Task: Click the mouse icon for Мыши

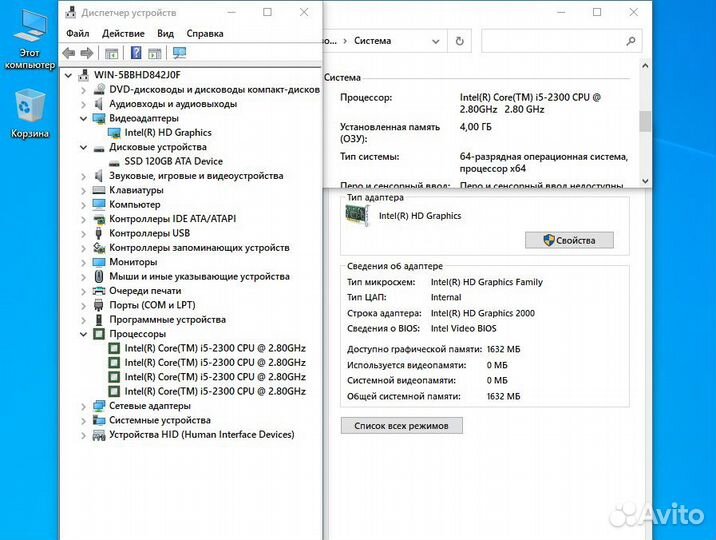Action: (x=99, y=276)
